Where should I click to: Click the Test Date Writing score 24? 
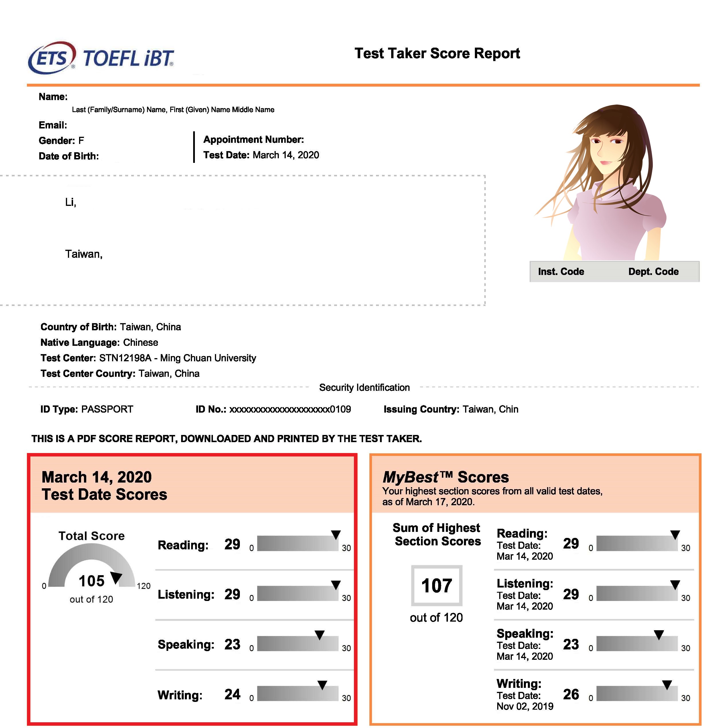[232, 694]
